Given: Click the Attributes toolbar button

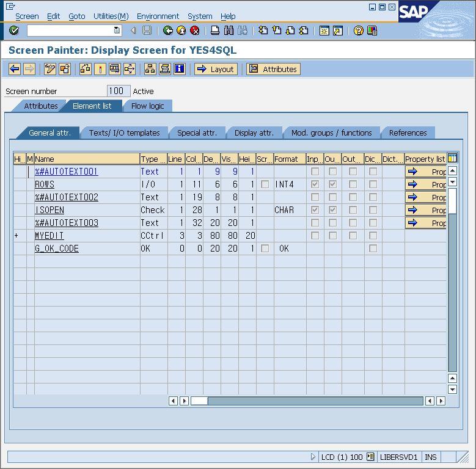Looking at the screenshot, I should (274, 69).
